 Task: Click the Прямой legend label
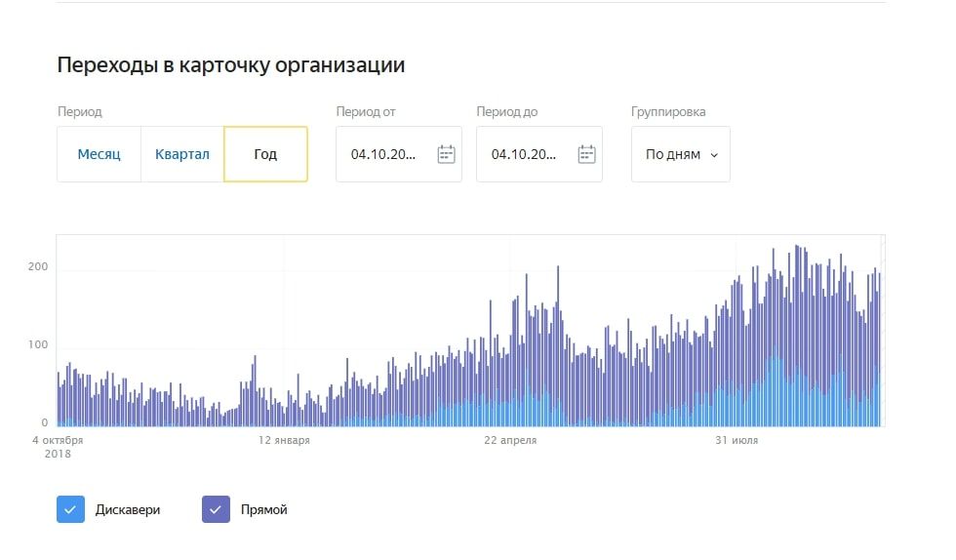coord(263,509)
